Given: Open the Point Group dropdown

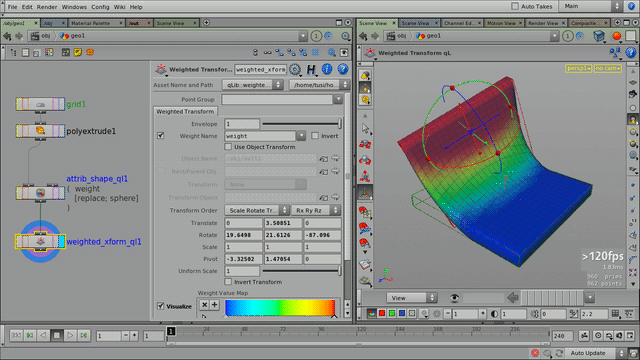Looking at the screenshot, I should tap(338, 99).
